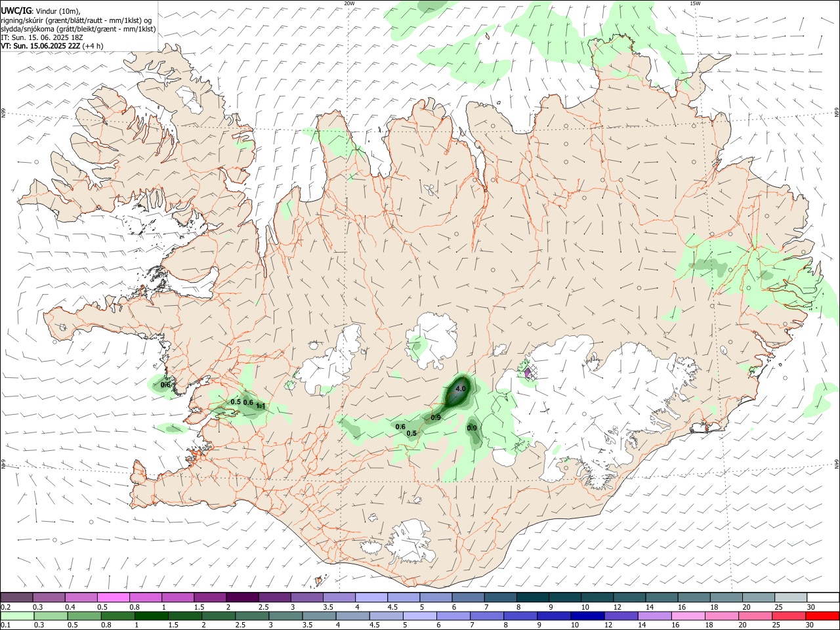Image resolution: width=840 pixels, height=630 pixels.
Task: Pick the darkest green bottom-row swatch between 1 and 1.5
Action: [x=152, y=616]
